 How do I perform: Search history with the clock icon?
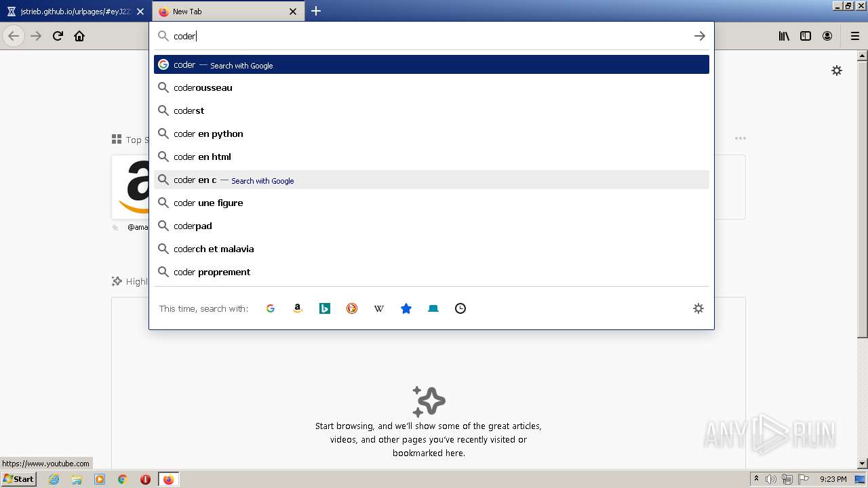[460, 308]
